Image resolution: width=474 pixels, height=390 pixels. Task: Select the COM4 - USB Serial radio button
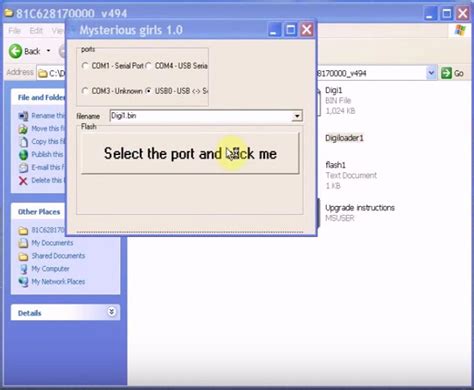[x=149, y=66]
